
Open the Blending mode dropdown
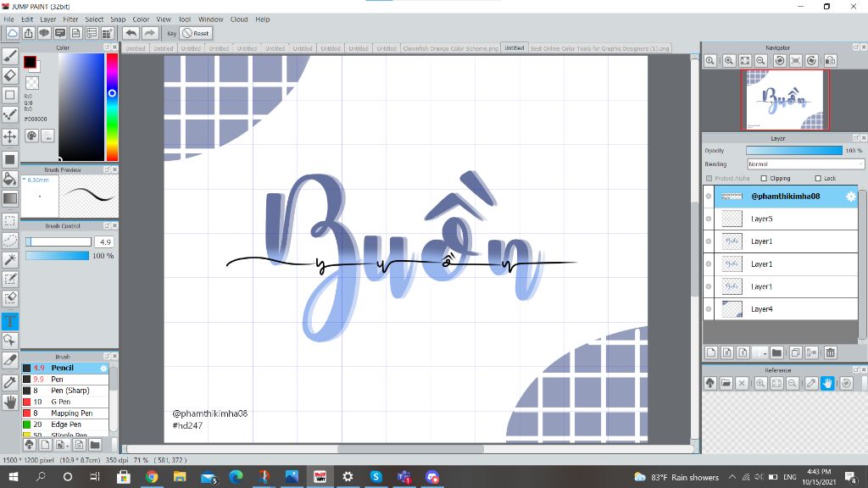pyautogui.click(x=805, y=164)
